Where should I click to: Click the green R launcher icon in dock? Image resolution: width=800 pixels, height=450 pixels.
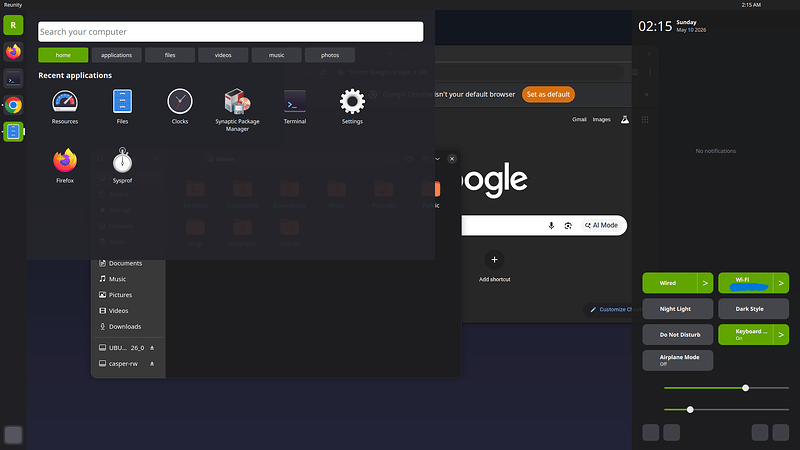[x=13, y=25]
